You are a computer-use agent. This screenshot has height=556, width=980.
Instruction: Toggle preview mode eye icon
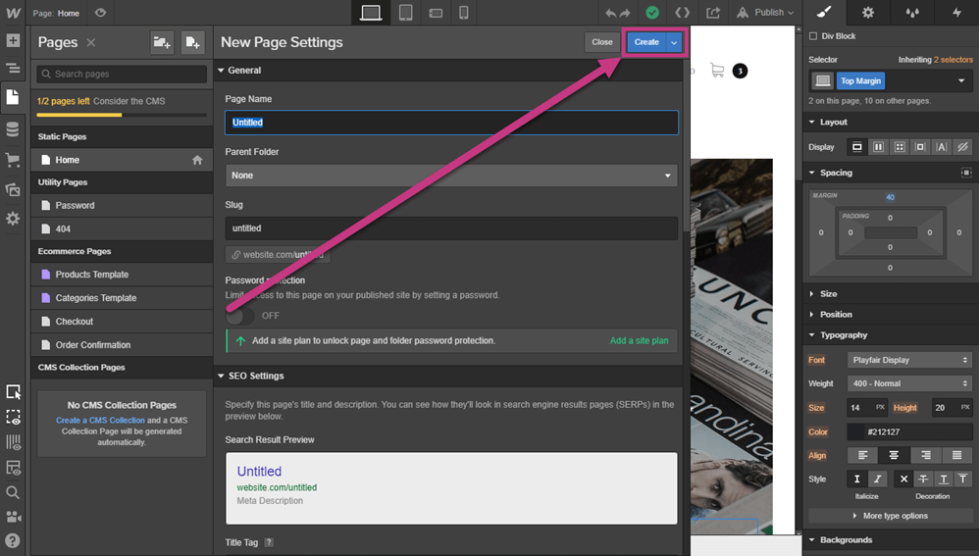click(x=100, y=13)
